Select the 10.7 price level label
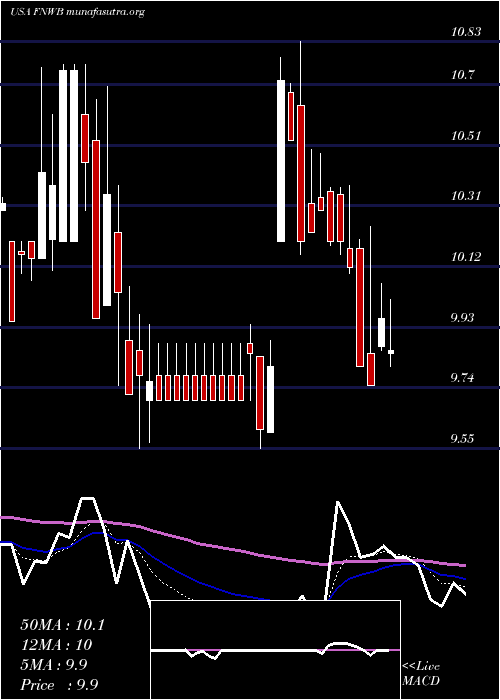The width and height of the screenshot is (500, 700). tap(462, 75)
